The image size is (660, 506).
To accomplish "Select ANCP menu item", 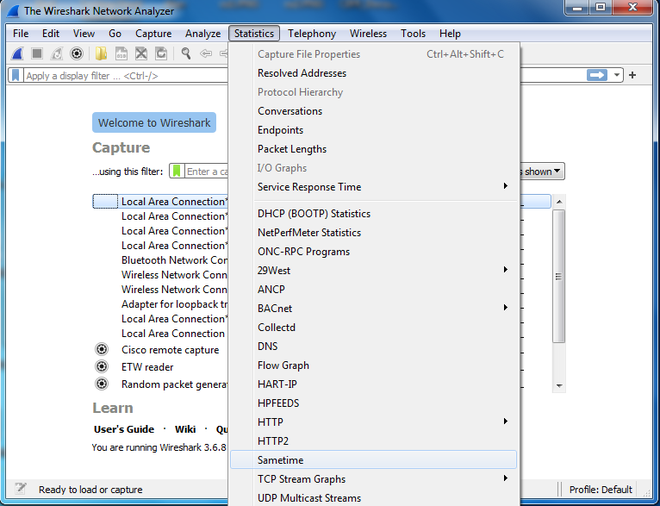I will tap(373, 289).
